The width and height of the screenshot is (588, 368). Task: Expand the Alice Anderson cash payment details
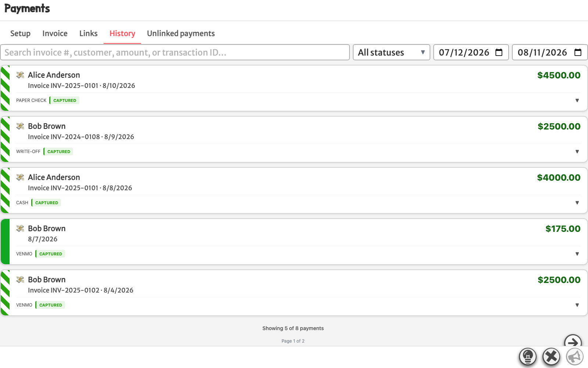pos(577,203)
